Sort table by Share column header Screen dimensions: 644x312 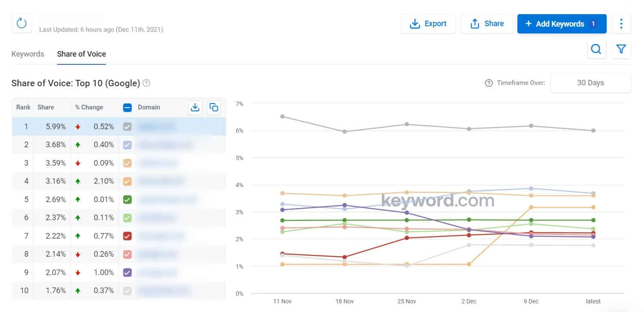[46, 107]
